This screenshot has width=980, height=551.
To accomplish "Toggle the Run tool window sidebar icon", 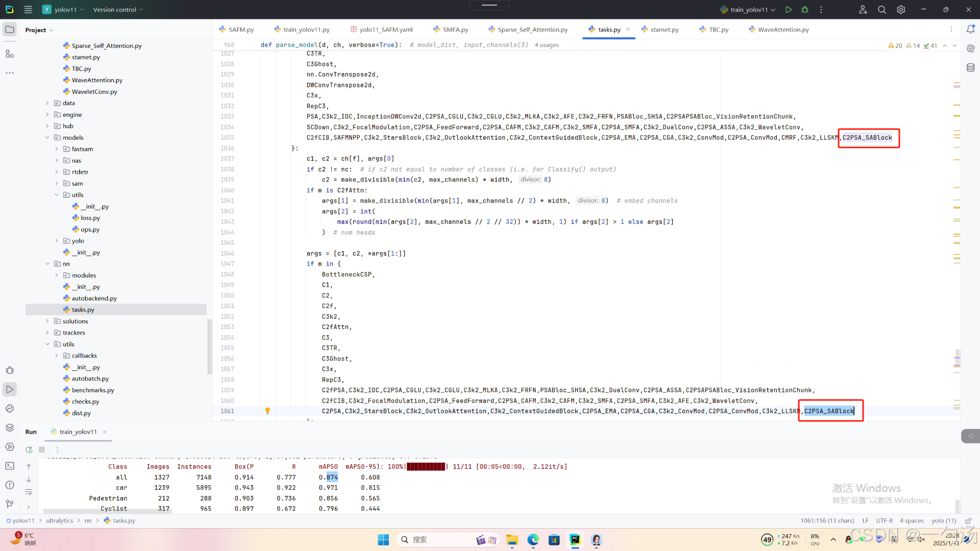I will point(10,389).
